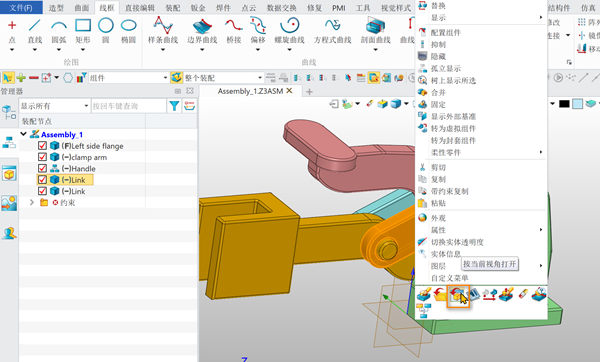This screenshot has height=362, width=600.
Task: Toggle the selection arrow mode button
Action: tap(7, 78)
